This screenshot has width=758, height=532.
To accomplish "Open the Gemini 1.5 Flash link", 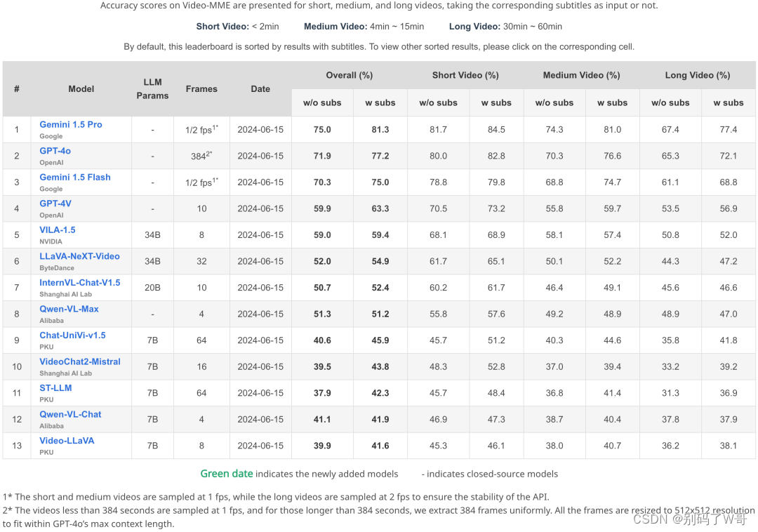I will [x=75, y=177].
